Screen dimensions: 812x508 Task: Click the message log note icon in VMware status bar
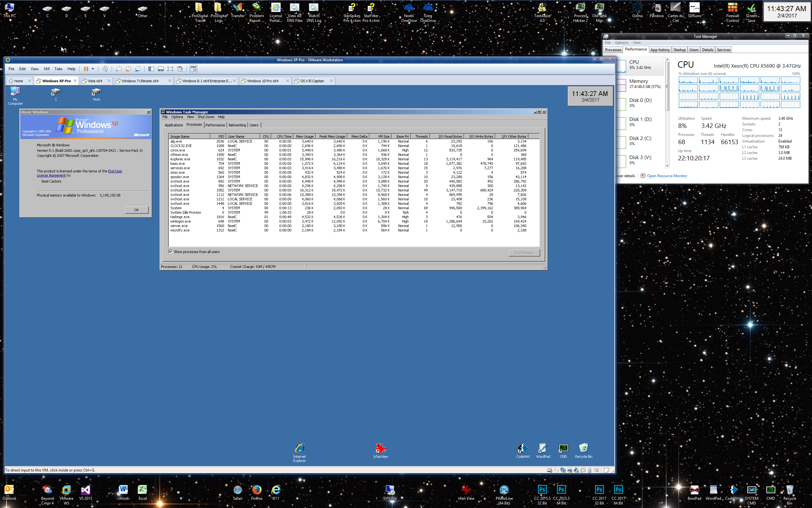(606, 470)
